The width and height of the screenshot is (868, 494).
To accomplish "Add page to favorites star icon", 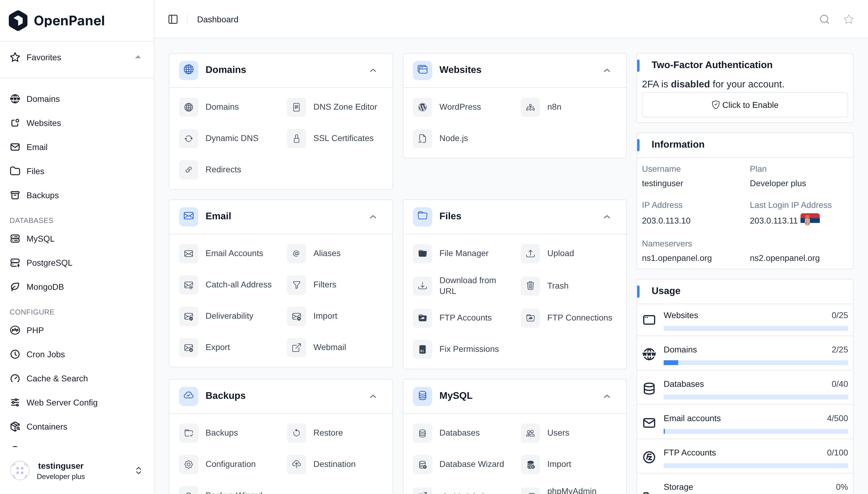I will point(848,19).
